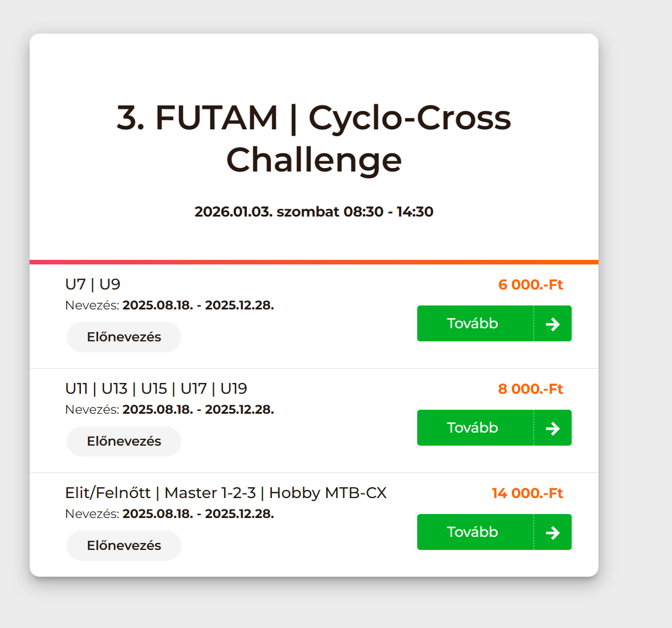The image size is (672, 628).
Task: Click the 14 000.-Ft price
Action: point(527,493)
